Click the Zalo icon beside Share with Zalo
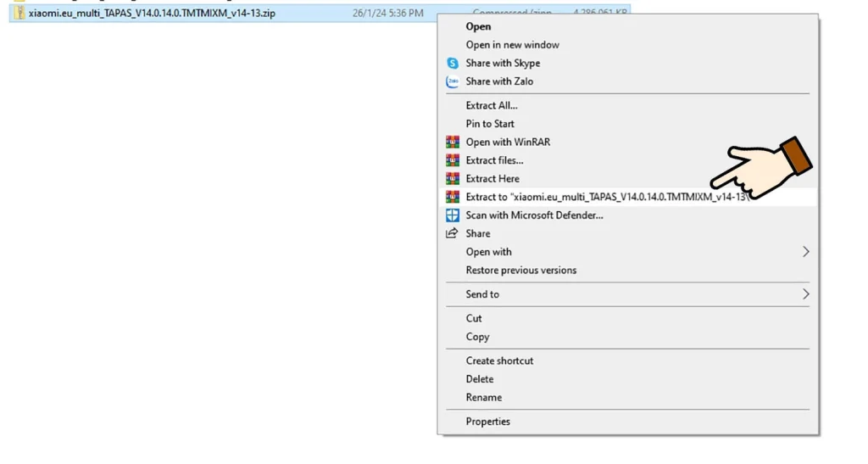The width and height of the screenshot is (868, 464). click(453, 82)
